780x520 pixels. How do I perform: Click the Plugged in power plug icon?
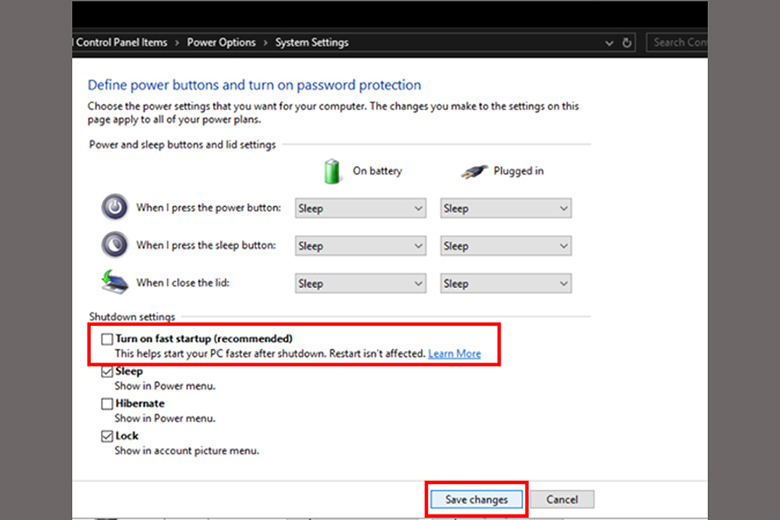click(474, 171)
